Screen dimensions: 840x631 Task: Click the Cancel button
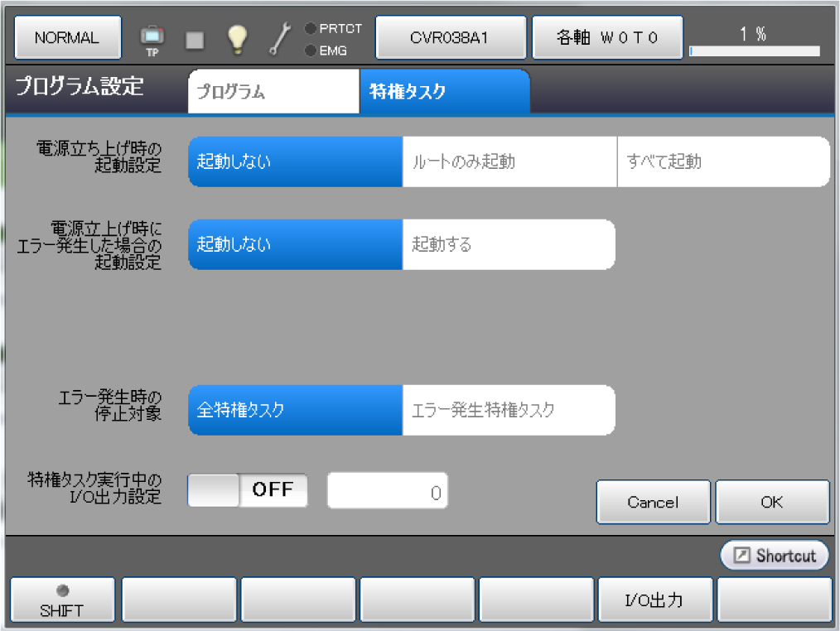653,503
